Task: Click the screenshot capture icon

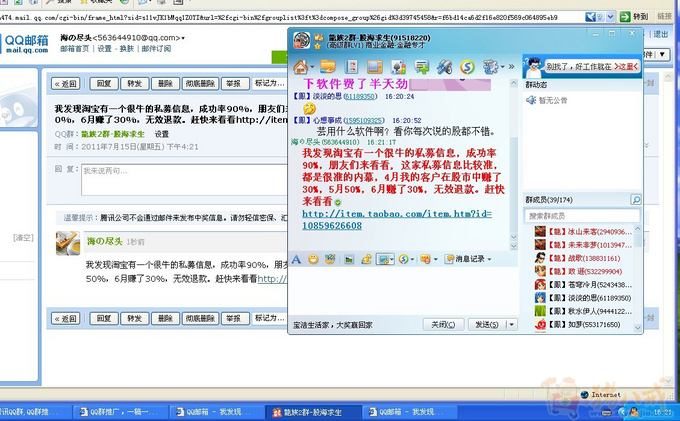Action: (383, 259)
